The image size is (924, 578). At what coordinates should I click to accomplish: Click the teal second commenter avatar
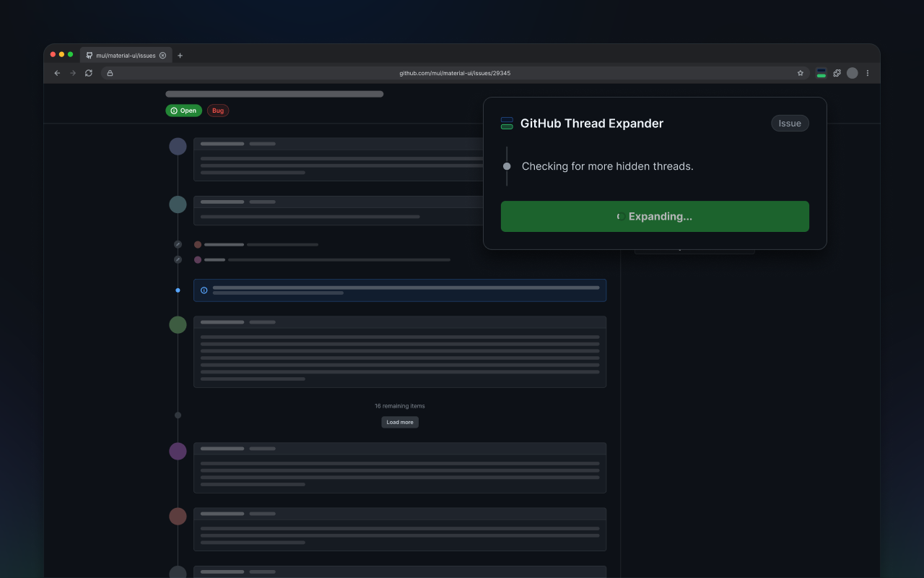178,204
